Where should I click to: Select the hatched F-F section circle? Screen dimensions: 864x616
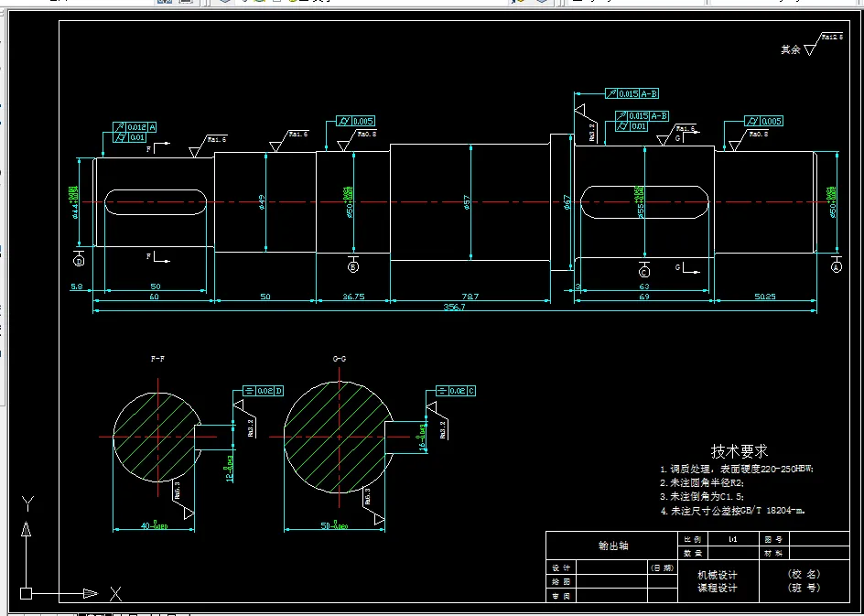coord(157,437)
